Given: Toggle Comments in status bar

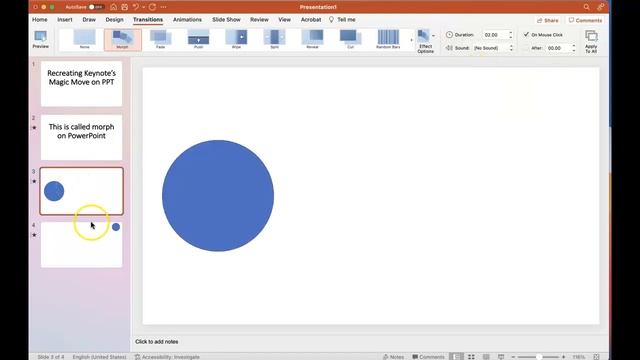Looking at the screenshot, I should [428, 357].
